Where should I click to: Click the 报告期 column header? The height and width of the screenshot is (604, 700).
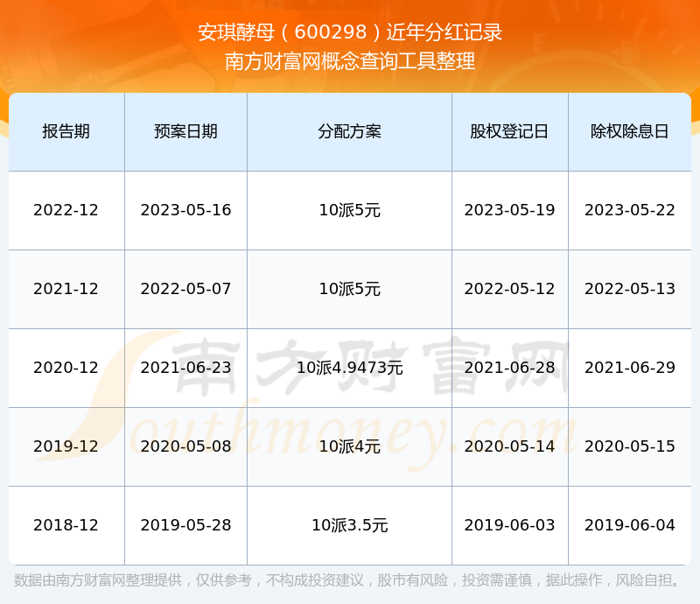pos(66,131)
